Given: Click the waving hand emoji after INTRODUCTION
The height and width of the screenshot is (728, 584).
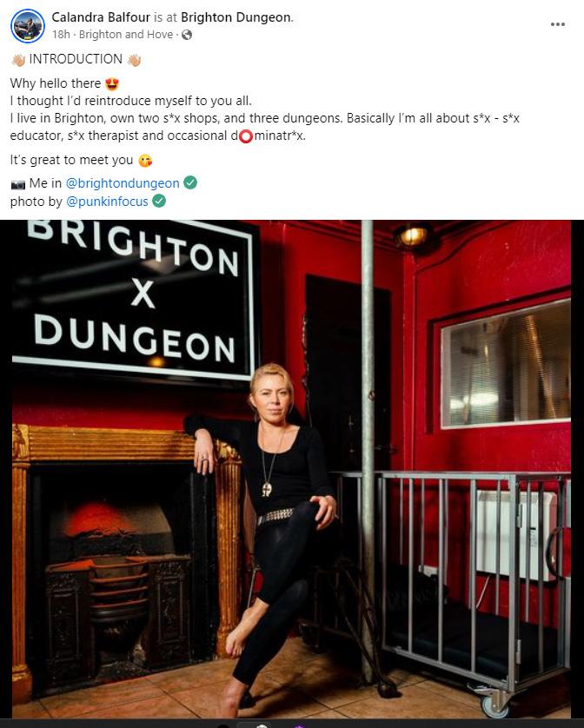Looking at the screenshot, I should coord(134,60).
